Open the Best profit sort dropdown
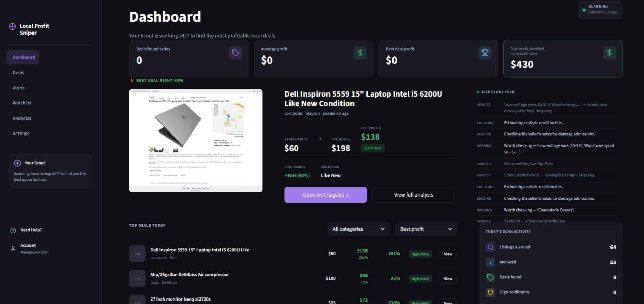Image resolution: width=644 pixels, height=304 pixels. coord(426,229)
